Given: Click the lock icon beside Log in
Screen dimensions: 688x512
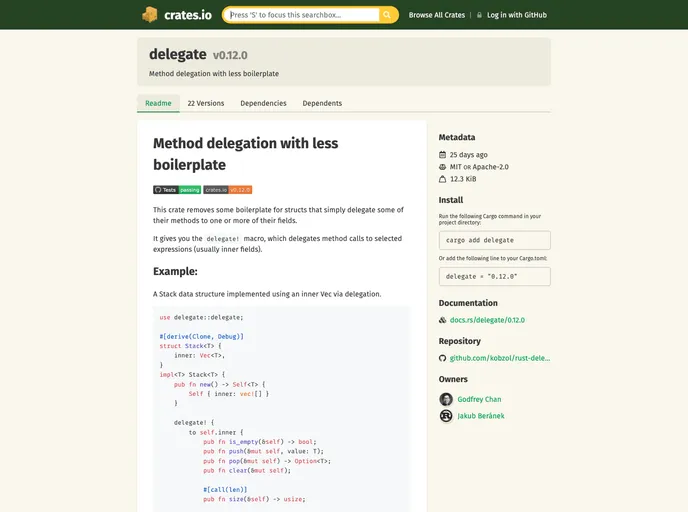Looking at the screenshot, I should tap(479, 15).
